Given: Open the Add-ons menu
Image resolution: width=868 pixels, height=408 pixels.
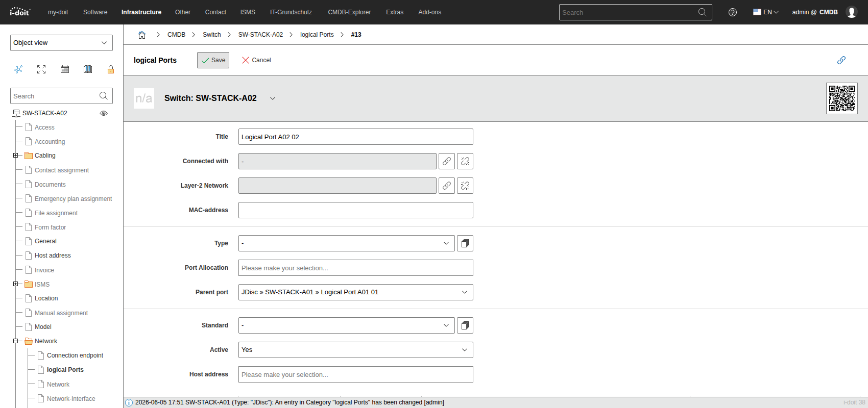Looking at the screenshot, I should (x=430, y=12).
